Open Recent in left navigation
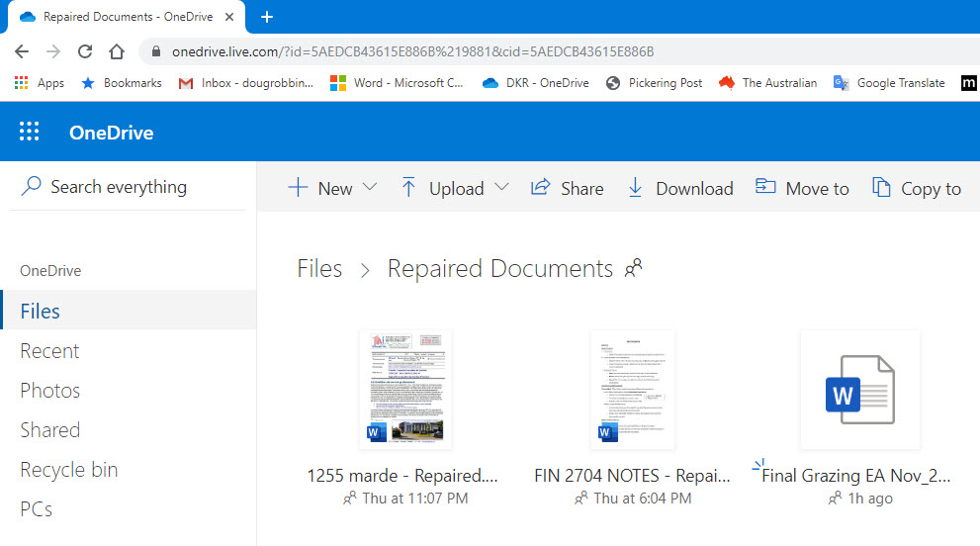The width and height of the screenshot is (980, 546). (x=50, y=351)
